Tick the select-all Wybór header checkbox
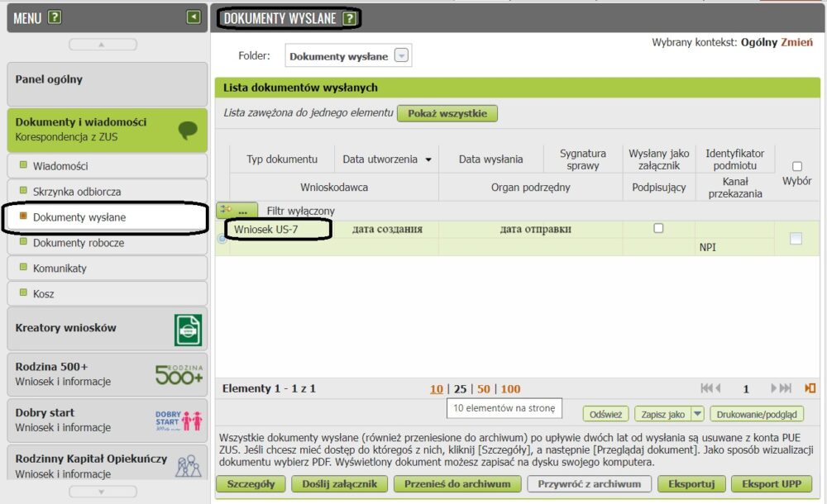827x504 pixels. (797, 166)
